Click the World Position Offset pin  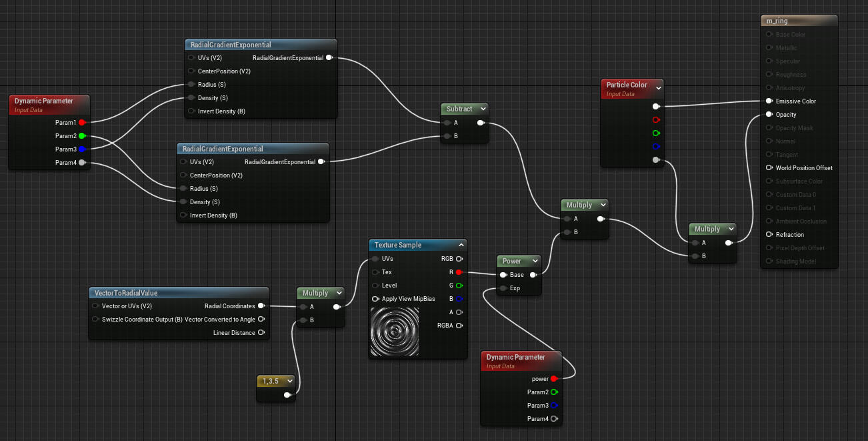coord(769,168)
